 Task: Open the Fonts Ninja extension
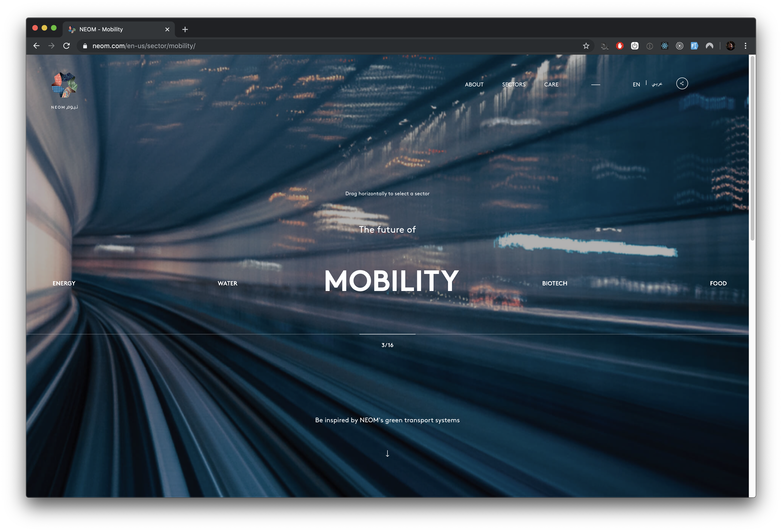694,46
